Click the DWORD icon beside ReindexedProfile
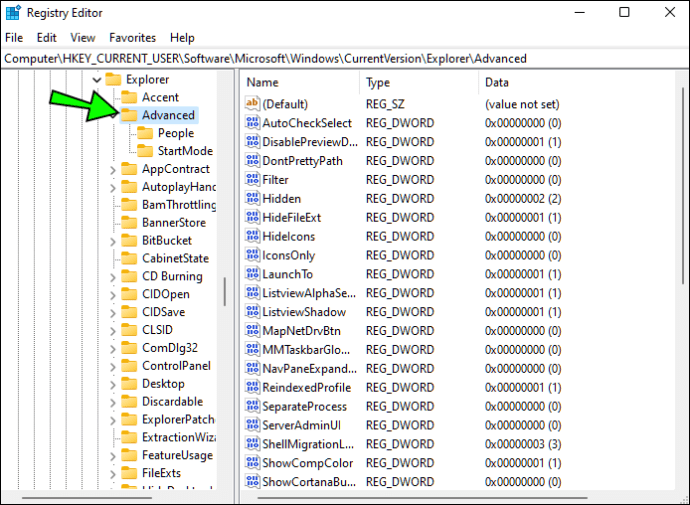This screenshot has height=505, width=690. tap(252, 387)
